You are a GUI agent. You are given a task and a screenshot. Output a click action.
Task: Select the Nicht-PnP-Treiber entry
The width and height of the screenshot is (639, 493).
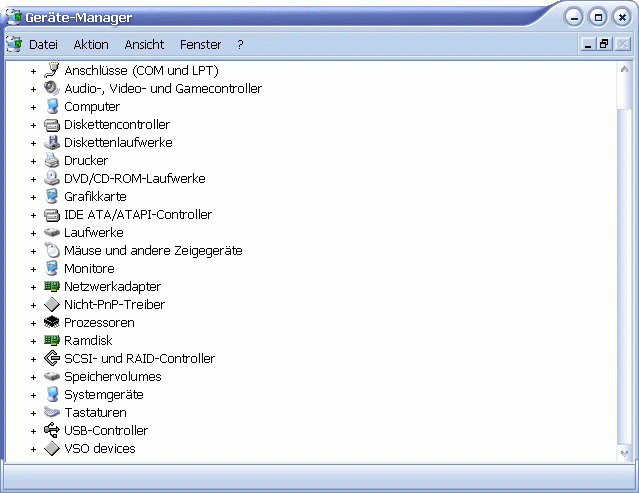pyautogui.click(x=114, y=305)
